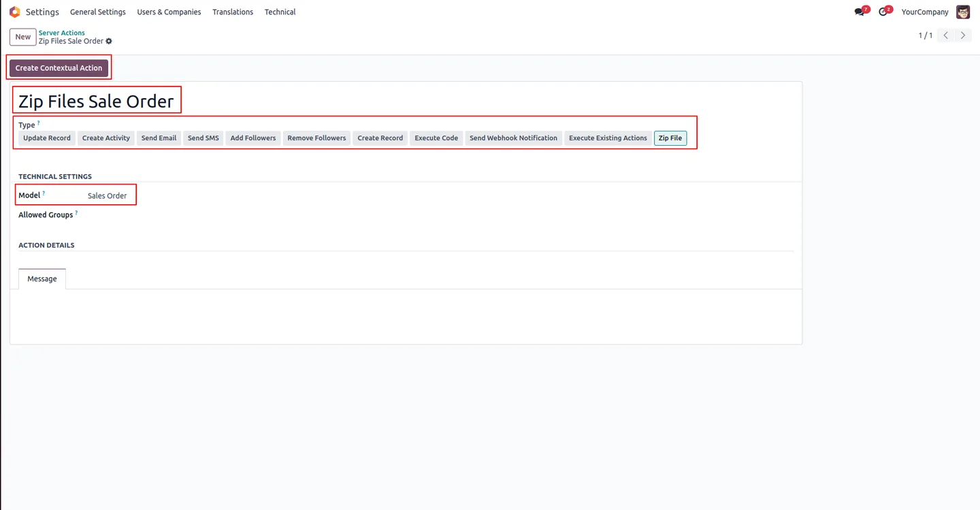The image size is (980, 510).
Task: Click the 1 / 1 pager counter
Action: 926,35
